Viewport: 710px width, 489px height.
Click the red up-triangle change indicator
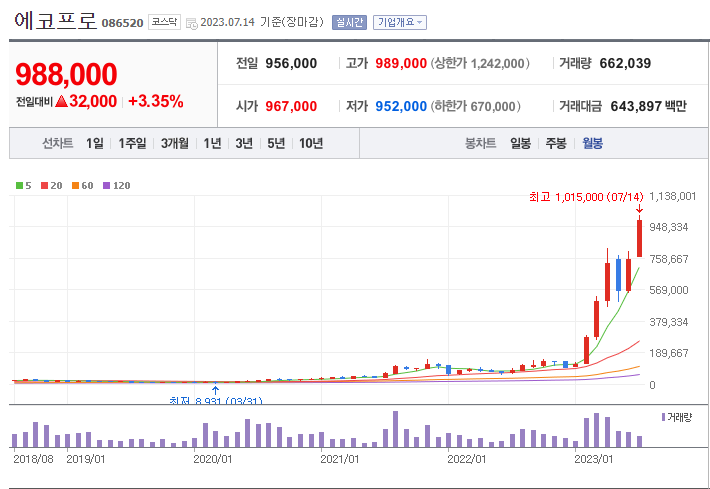coord(62,101)
